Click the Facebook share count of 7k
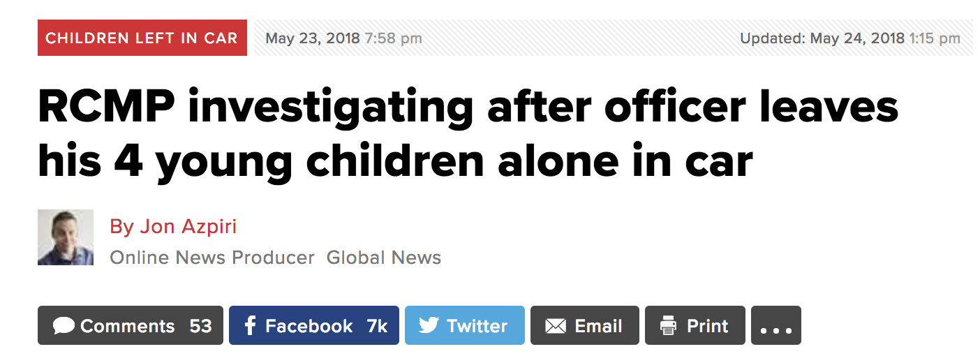The width and height of the screenshot is (980, 356). pos(377,326)
